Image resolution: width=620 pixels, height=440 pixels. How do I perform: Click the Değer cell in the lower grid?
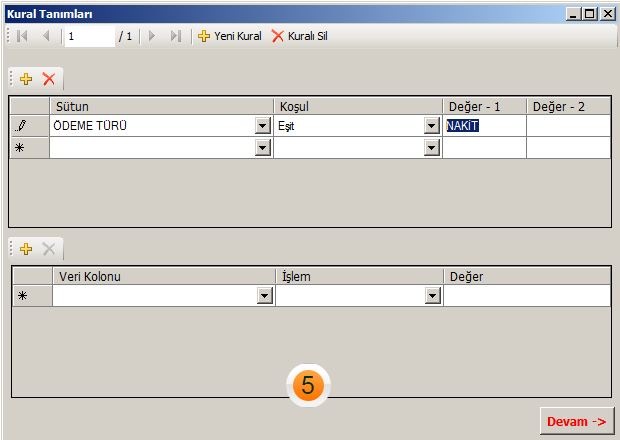pyautogui.click(x=527, y=295)
